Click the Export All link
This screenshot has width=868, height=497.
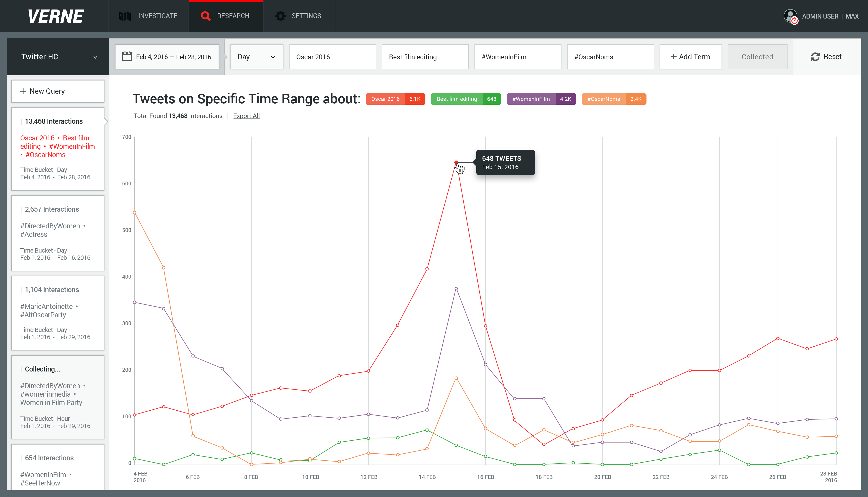[246, 116]
